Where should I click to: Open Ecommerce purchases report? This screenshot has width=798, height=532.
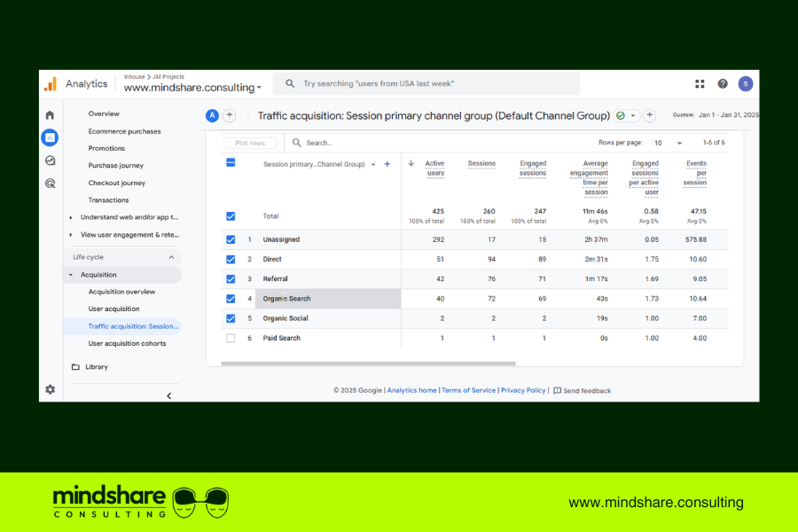tap(124, 131)
